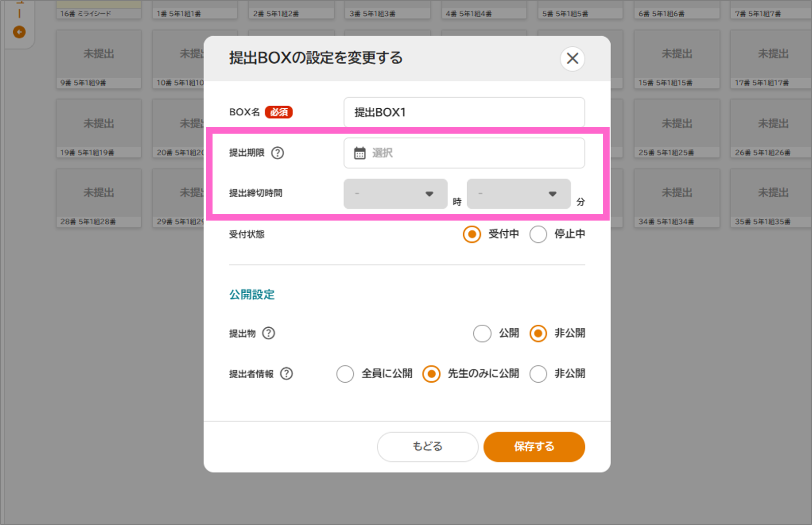This screenshot has height=525, width=812.
Task: Click the help icon beside 提出者情報
Action: tap(287, 374)
